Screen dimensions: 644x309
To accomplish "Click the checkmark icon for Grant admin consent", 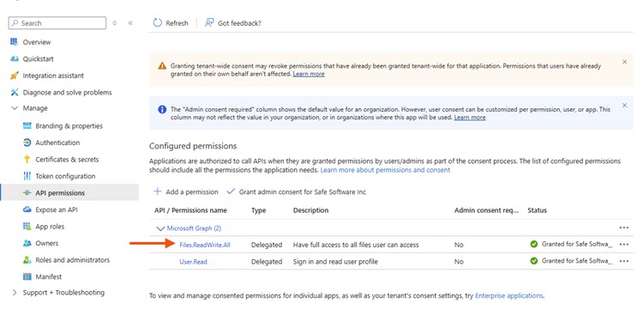I will pos(231,191).
